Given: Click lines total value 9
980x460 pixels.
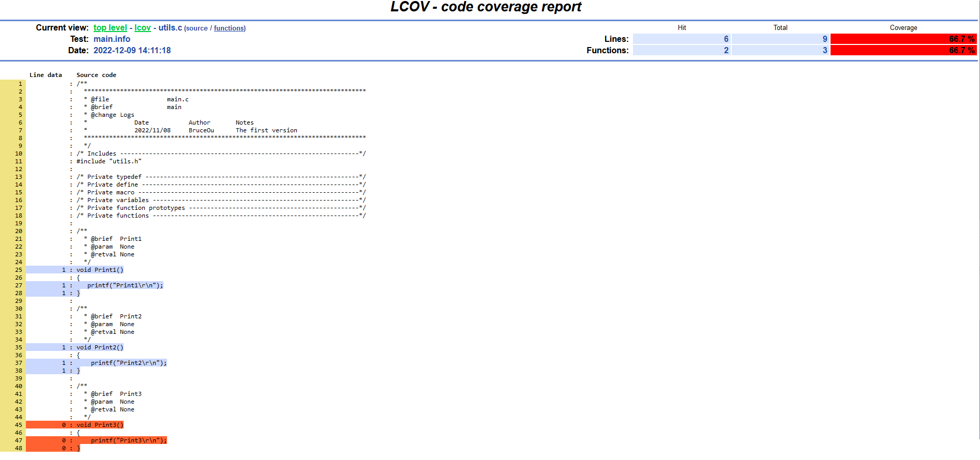Looking at the screenshot, I should tap(780, 39).
